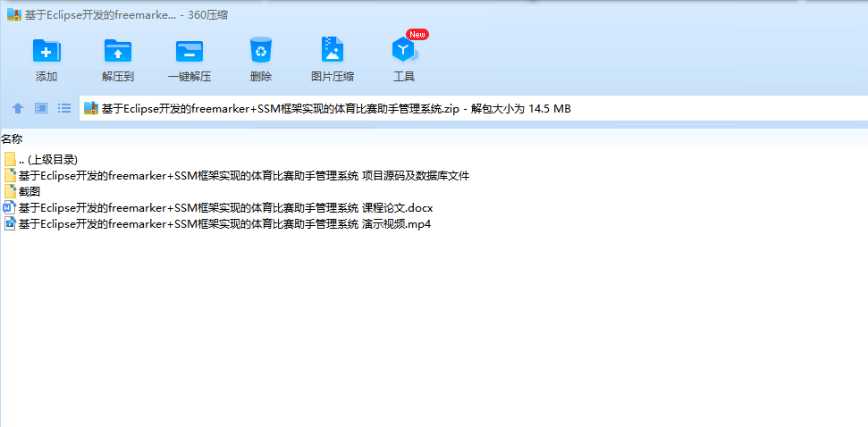Go up one level with the arrow icon
This screenshot has height=427, width=868.
pyautogui.click(x=18, y=108)
